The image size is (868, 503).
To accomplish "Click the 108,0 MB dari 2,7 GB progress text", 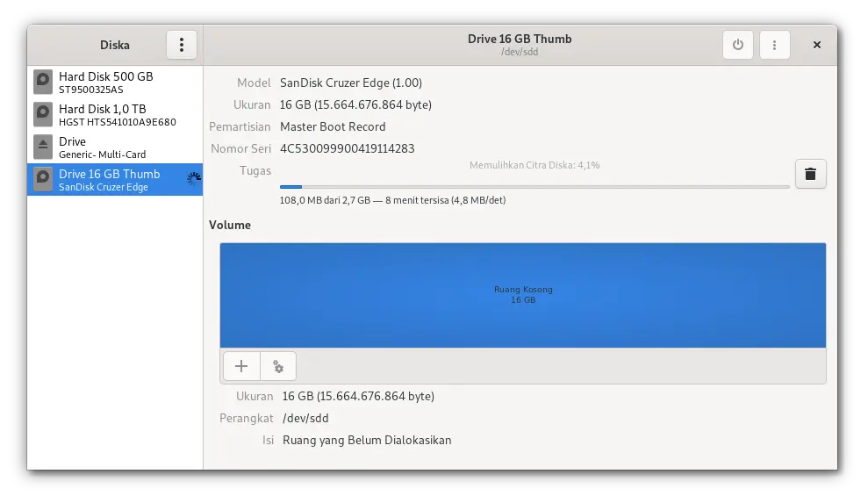I will coord(392,200).
